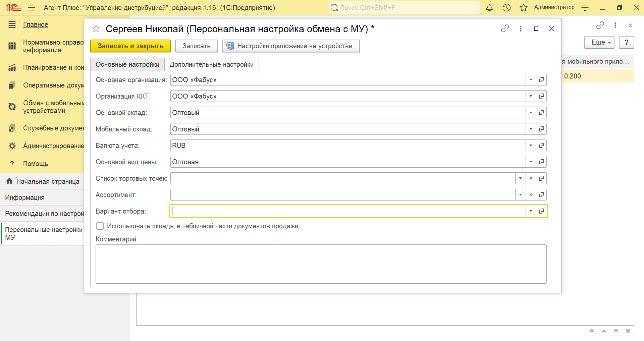Open Вариант отбора value card icon
This screenshot has height=341, width=644.
pos(541,211)
